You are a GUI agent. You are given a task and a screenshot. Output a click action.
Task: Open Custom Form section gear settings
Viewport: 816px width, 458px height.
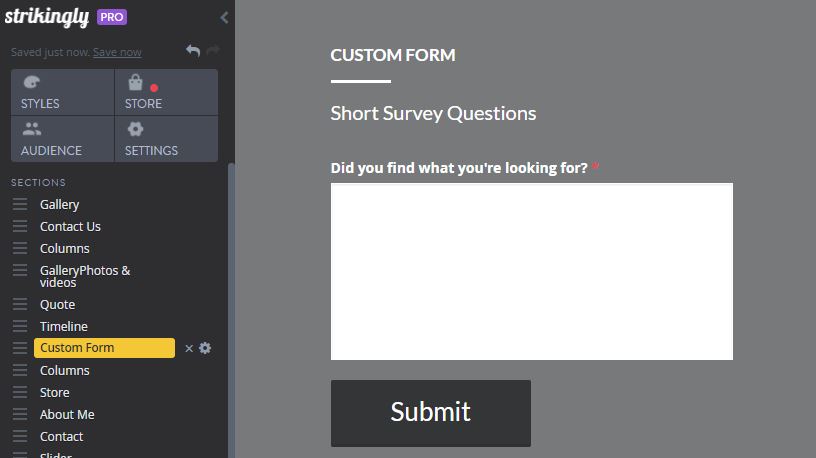coord(205,348)
